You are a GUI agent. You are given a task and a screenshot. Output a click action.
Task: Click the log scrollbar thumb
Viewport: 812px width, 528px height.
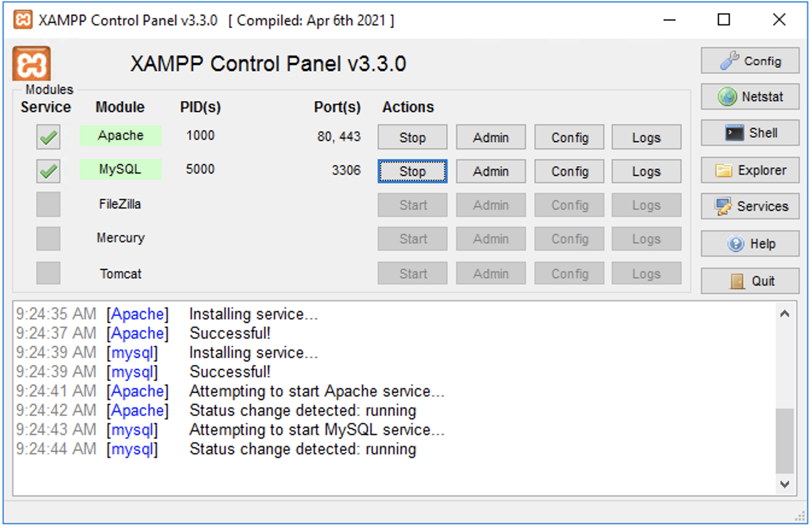(x=785, y=441)
